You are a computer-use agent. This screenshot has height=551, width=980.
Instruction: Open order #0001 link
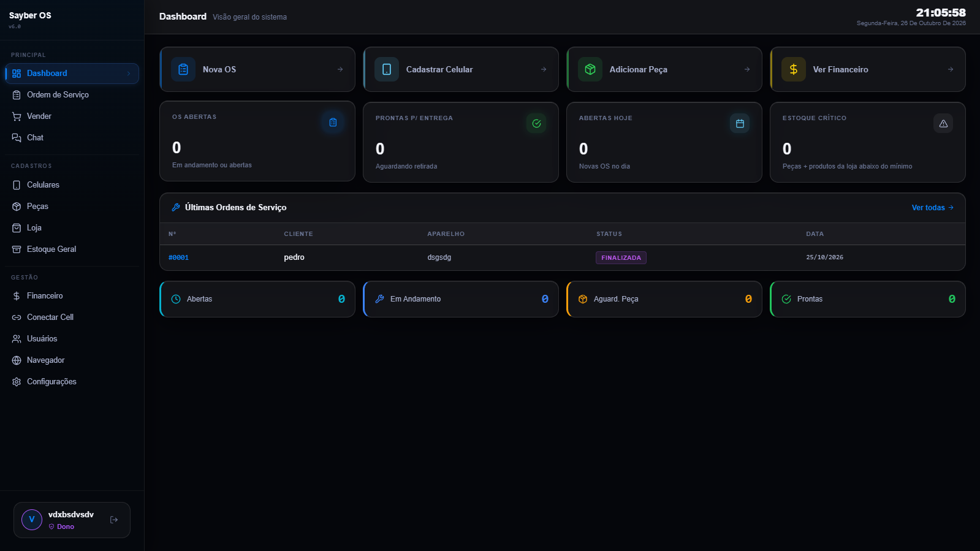click(178, 257)
